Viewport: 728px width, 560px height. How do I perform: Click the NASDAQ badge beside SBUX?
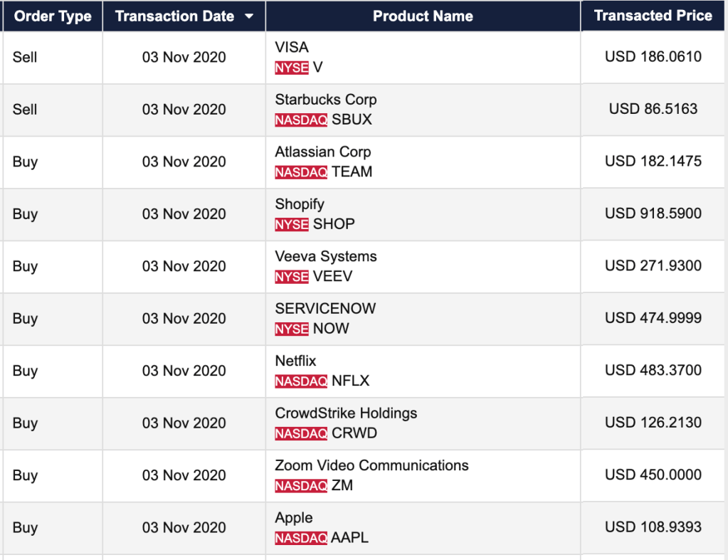301,120
